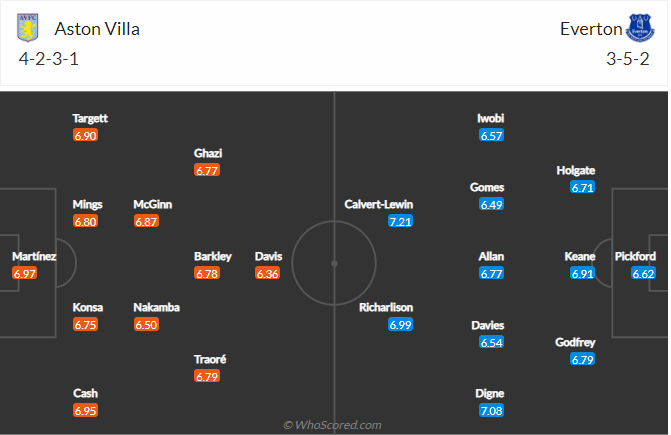Click Aston Villa's 4-2-3-1 formation text

pos(50,58)
